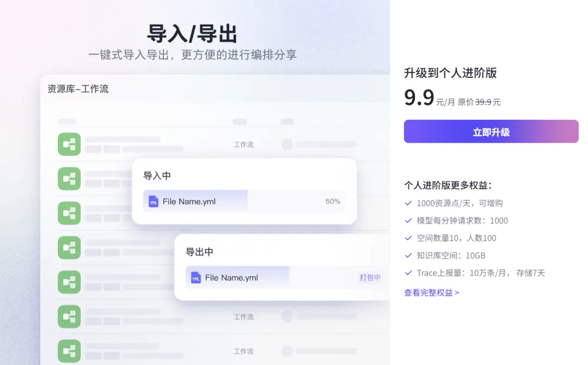Click the 导入中 dialog title
The width and height of the screenshot is (588, 365).
(x=157, y=175)
